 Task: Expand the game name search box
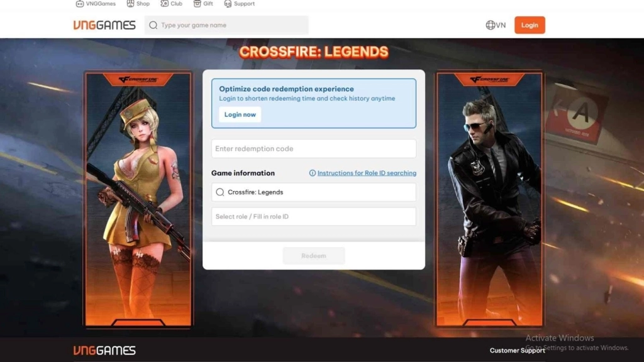(x=226, y=25)
